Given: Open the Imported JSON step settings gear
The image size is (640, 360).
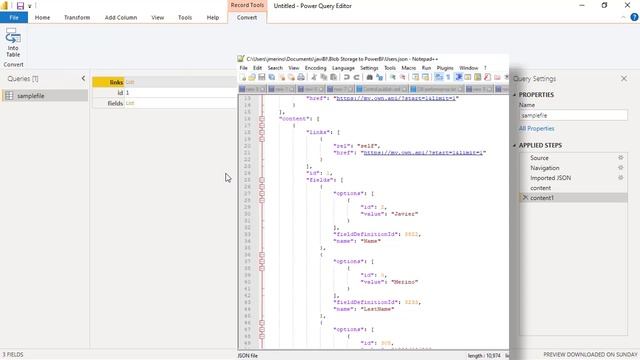Looking at the screenshot, I should click(620, 178).
